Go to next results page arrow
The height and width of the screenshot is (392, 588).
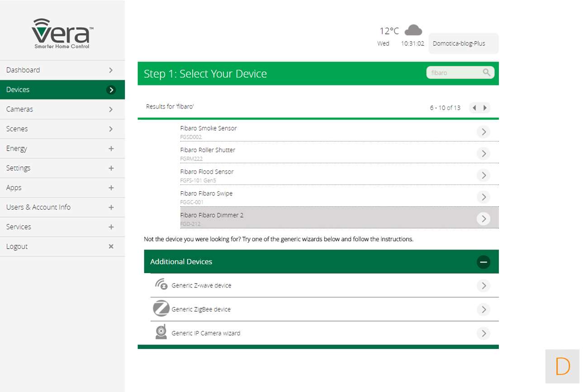[485, 108]
